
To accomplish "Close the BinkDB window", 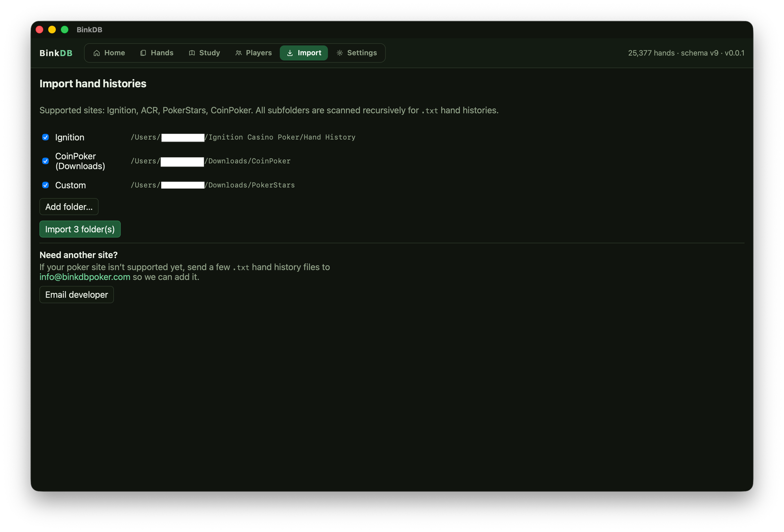I will 40,30.
